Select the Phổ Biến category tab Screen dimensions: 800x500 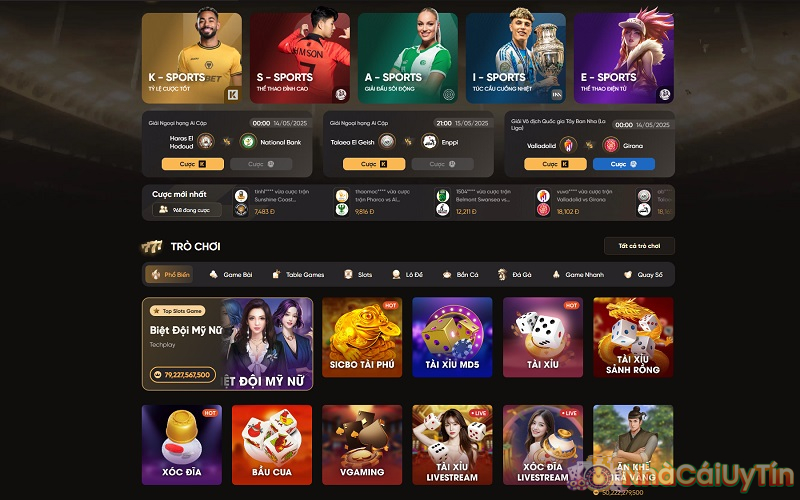point(170,274)
